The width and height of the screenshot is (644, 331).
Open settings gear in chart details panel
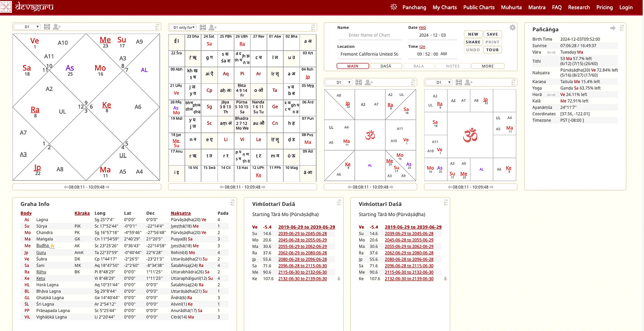513,27
